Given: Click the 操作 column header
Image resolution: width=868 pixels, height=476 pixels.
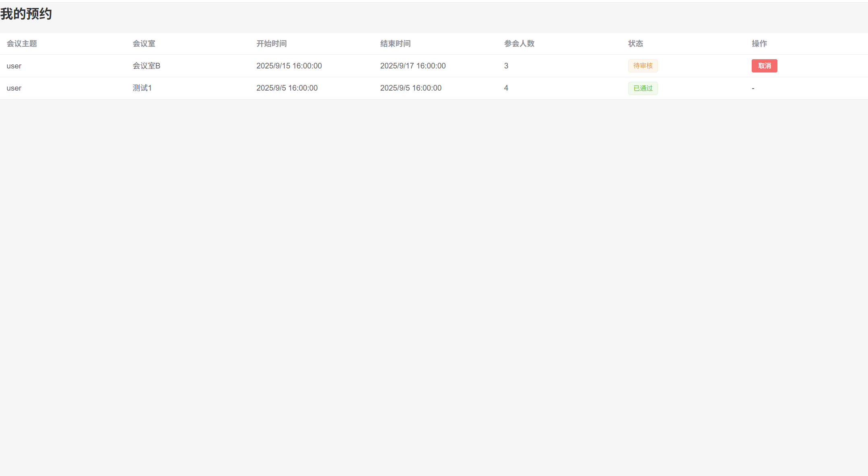Looking at the screenshot, I should click(x=759, y=43).
